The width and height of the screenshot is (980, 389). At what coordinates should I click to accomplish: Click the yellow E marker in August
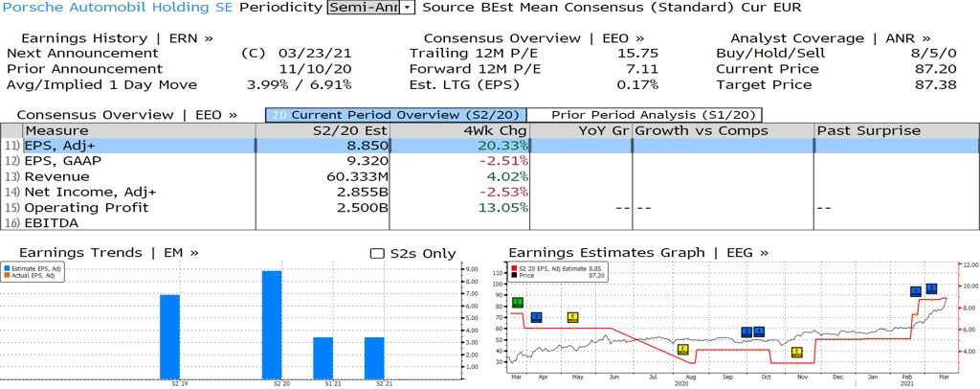tap(683, 349)
